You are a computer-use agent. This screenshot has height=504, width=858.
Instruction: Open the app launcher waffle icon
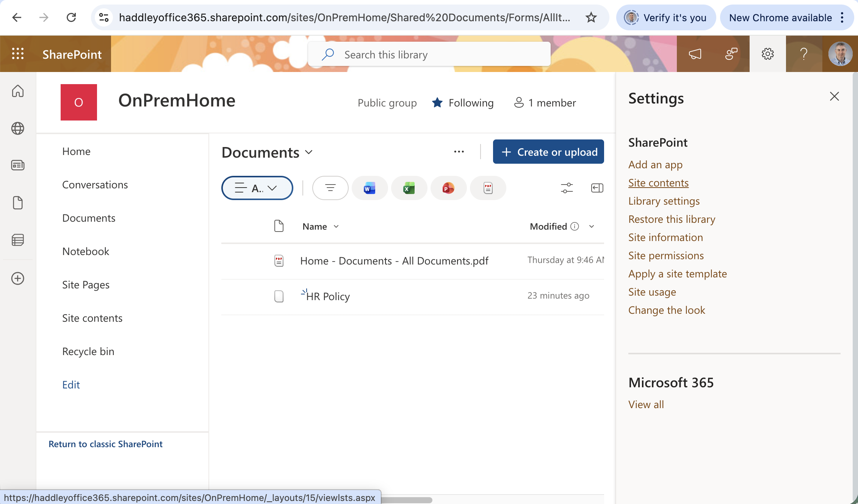(x=18, y=54)
